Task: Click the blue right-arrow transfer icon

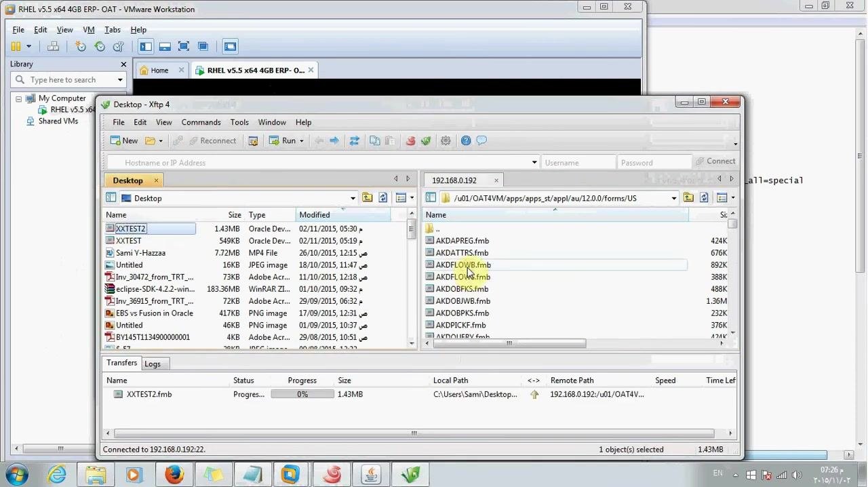Action: tap(334, 140)
